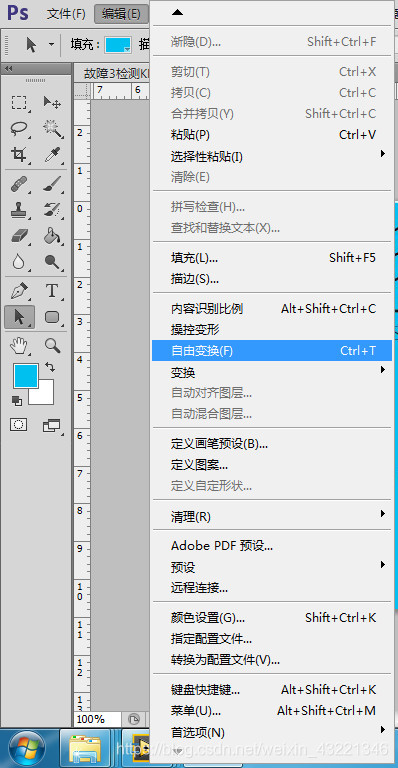
Task: Select the Hand tool
Action: [19, 346]
